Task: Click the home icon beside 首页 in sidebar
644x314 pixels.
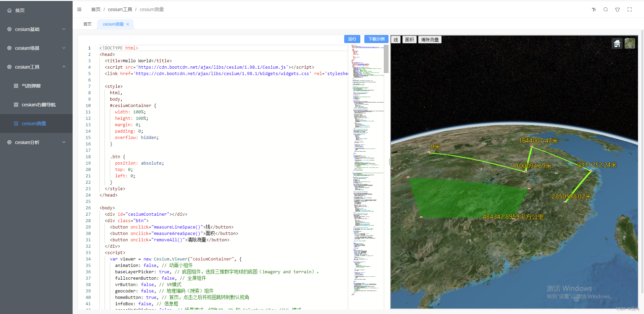Action: point(9,10)
